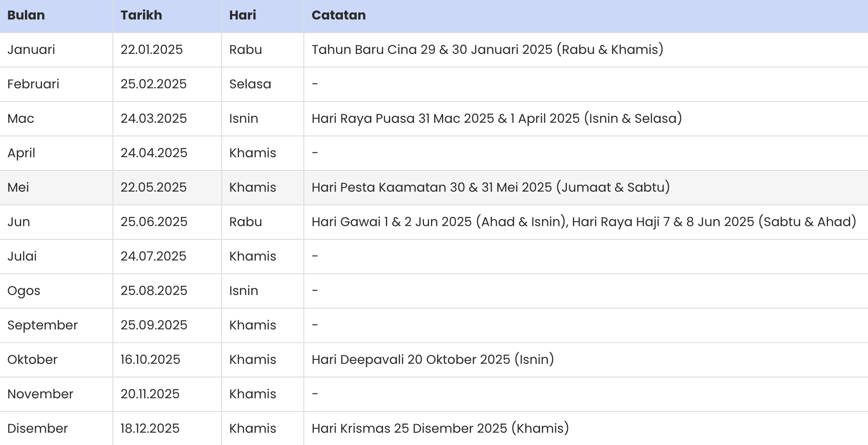
Task: Select the Disember month cell
Action: [38, 428]
